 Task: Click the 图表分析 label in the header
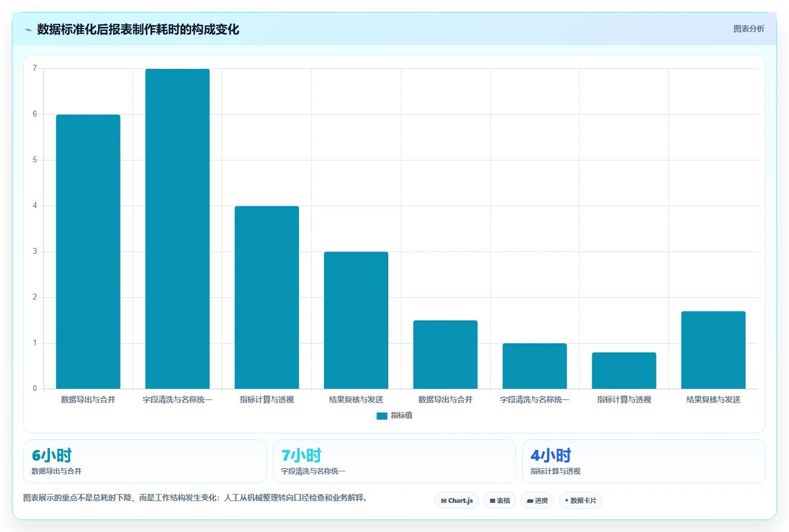click(x=749, y=29)
